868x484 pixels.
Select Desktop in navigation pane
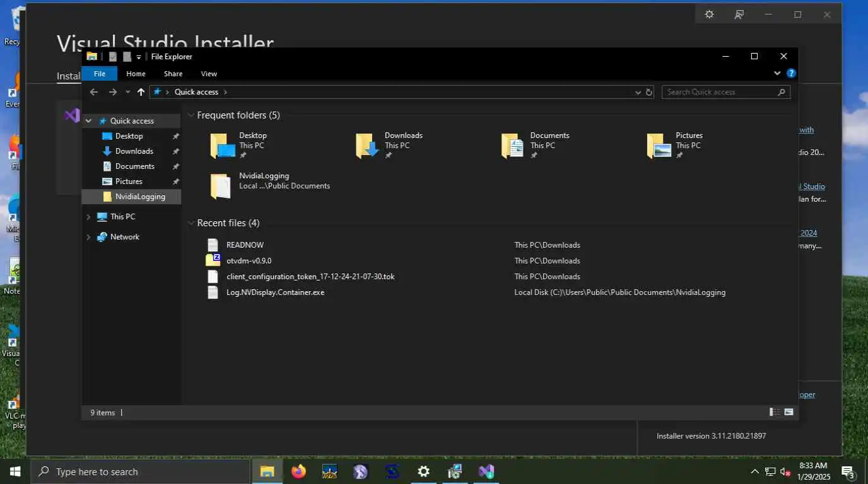(129, 136)
